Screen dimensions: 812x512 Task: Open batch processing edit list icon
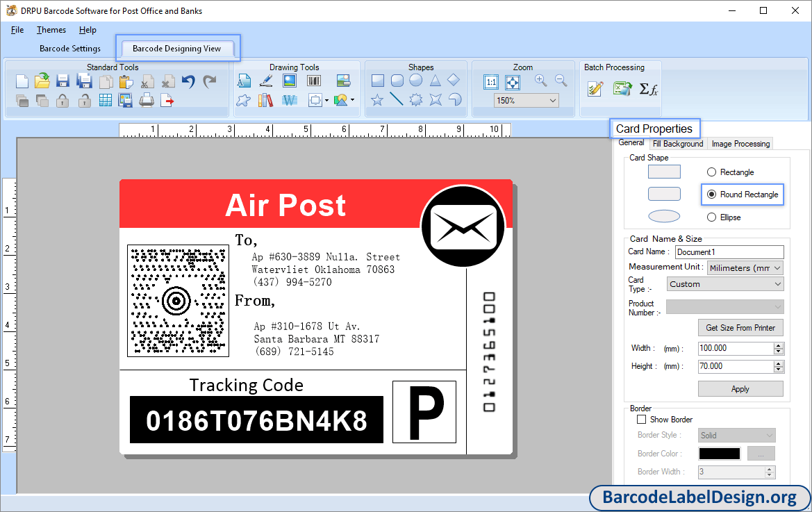(595, 89)
